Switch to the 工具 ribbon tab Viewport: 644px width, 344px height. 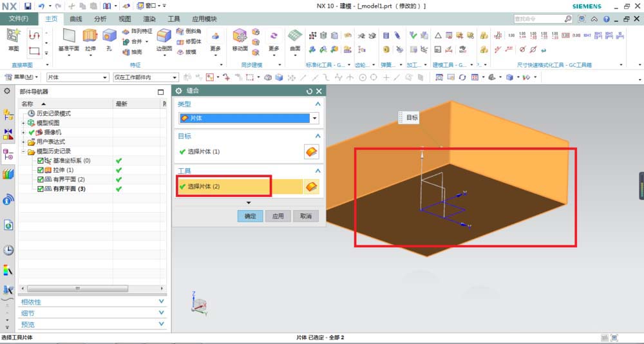tap(174, 19)
